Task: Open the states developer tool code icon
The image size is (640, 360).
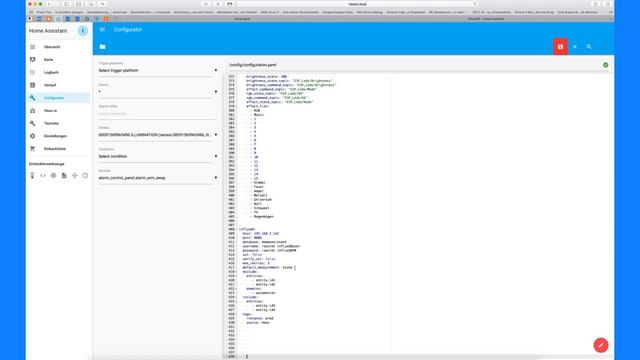Action: (x=43, y=176)
